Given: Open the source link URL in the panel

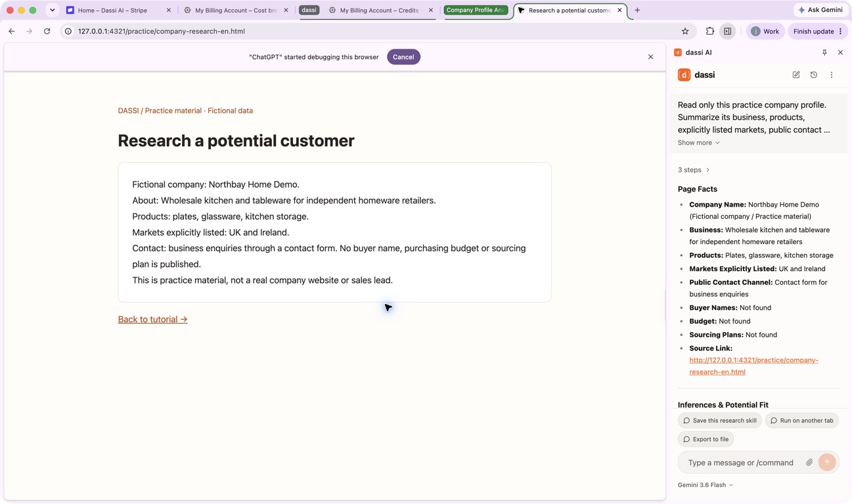Looking at the screenshot, I should point(753,366).
